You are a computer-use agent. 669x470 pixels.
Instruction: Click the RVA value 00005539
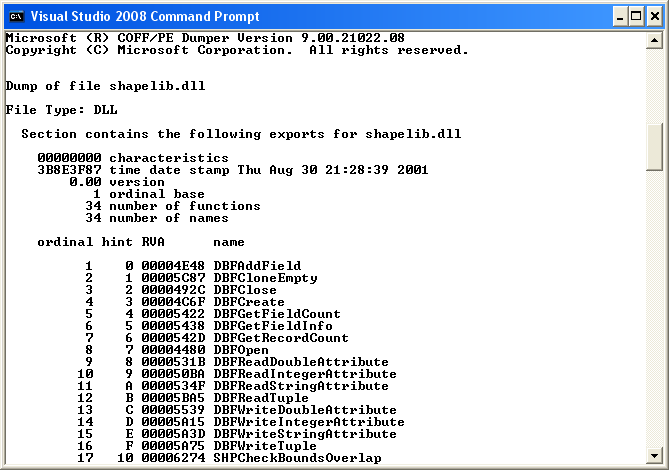click(173, 409)
